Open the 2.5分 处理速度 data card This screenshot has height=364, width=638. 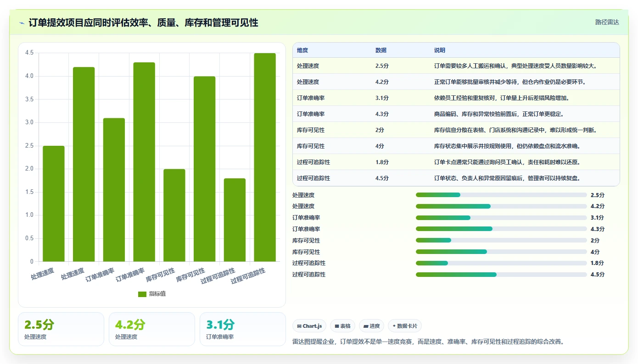61,329
